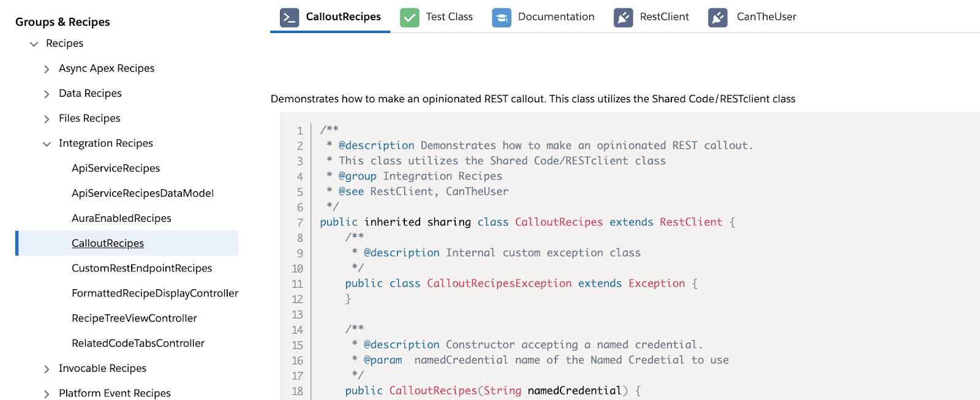Click RestClient in the class declaration
This screenshot has height=400, width=980.
pyautogui.click(x=691, y=222)
